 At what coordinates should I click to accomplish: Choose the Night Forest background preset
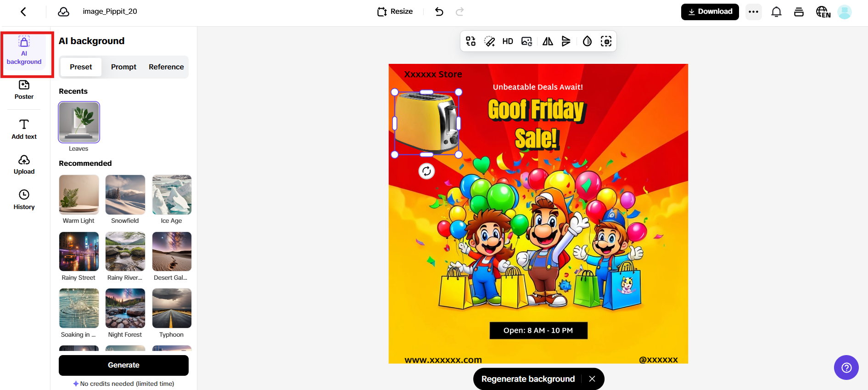click(x=125, y=308)
